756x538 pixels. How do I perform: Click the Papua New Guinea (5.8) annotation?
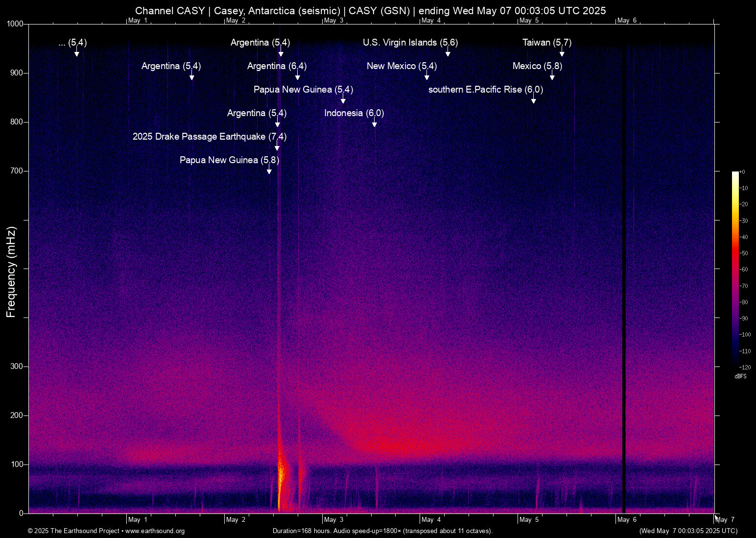(x=229, y=160)
